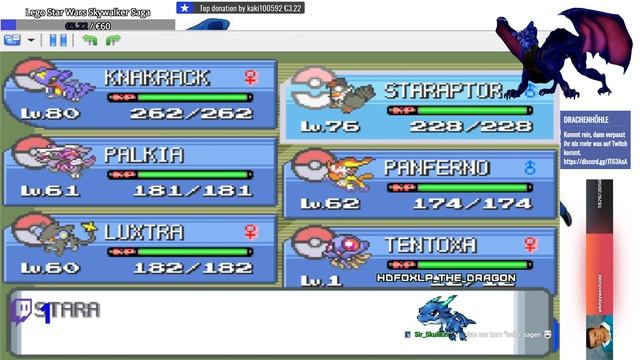This screenshot has height=360, width=640.
Task: Click the streamer webcam thumbnail
Action: point(600,337)
